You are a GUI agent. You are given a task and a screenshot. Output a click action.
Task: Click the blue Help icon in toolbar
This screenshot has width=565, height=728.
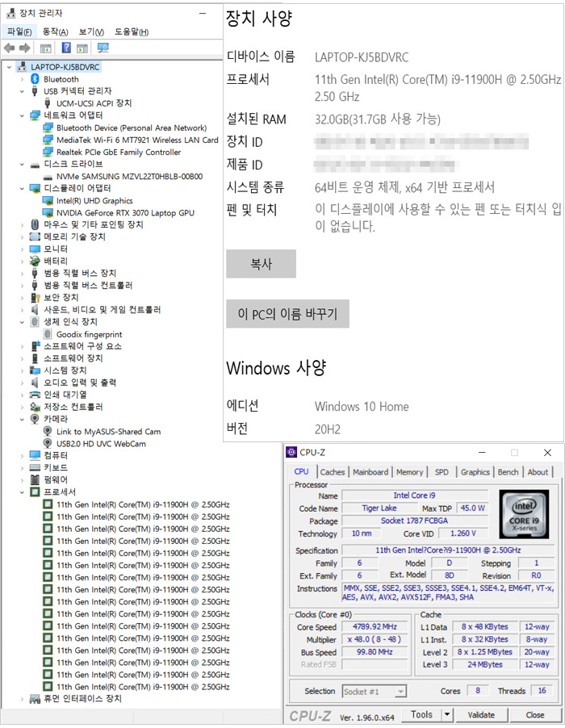[66, 48]
